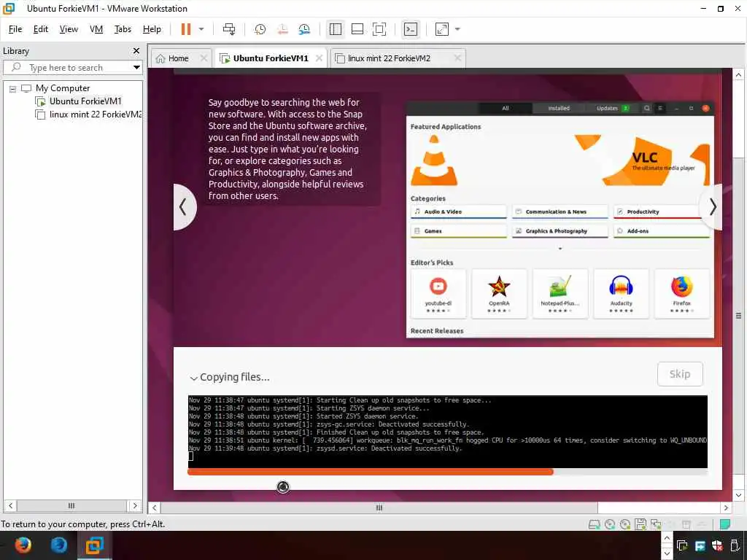Open the Tabs menu
The width and height of the screenshot is (747, 560).
coord(123,29)
